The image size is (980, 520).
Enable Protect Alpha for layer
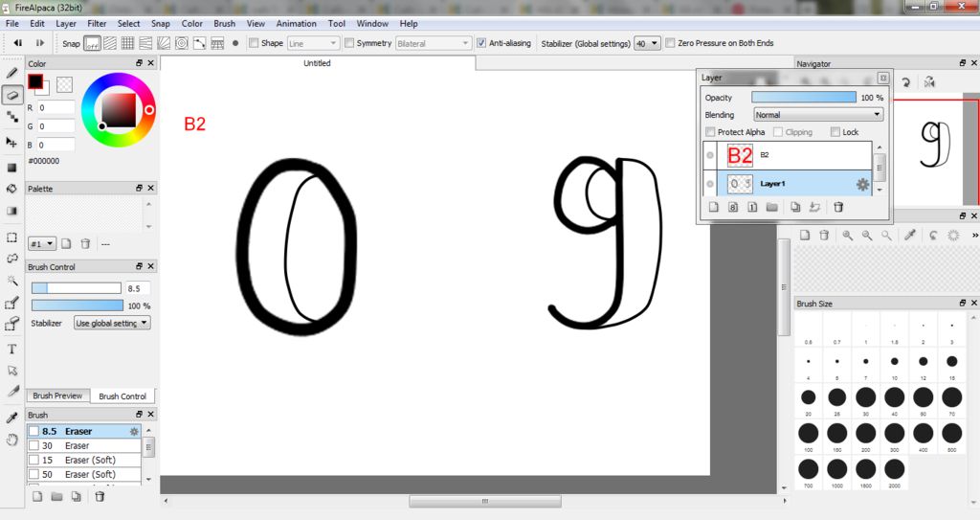[710, 132]
